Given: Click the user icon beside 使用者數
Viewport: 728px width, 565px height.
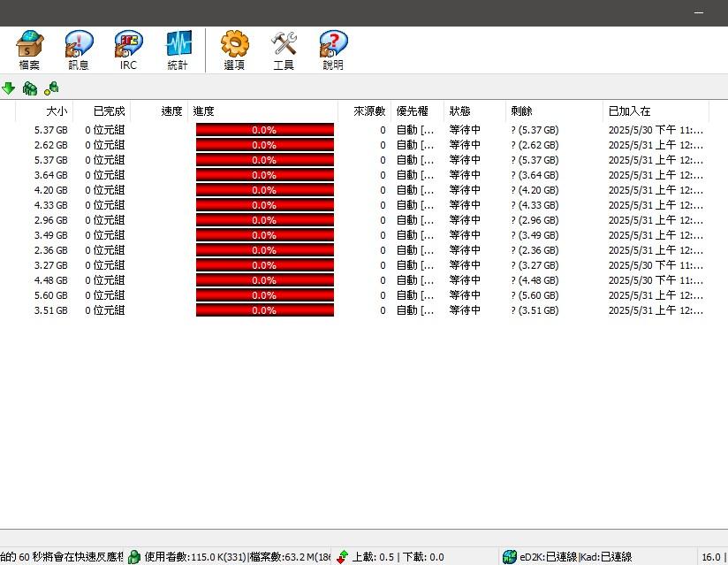Looking at the screenshot, I should pyautogui.click(x=134, y=557).
